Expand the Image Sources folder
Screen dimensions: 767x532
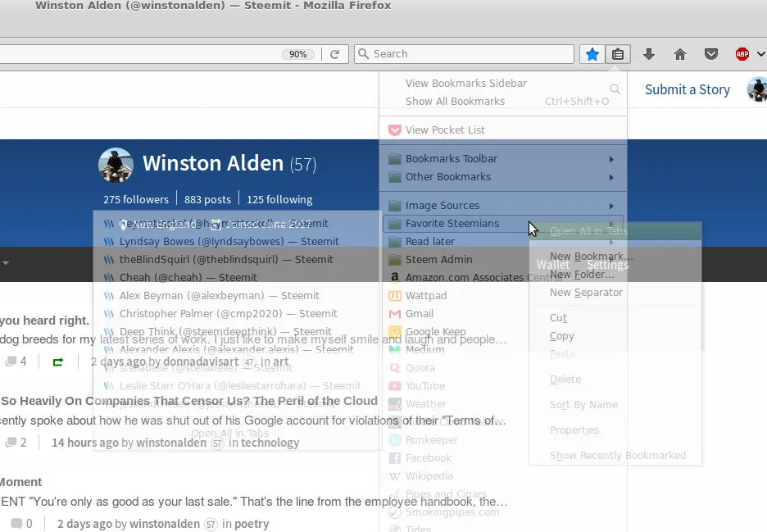[x=503, y=206]
